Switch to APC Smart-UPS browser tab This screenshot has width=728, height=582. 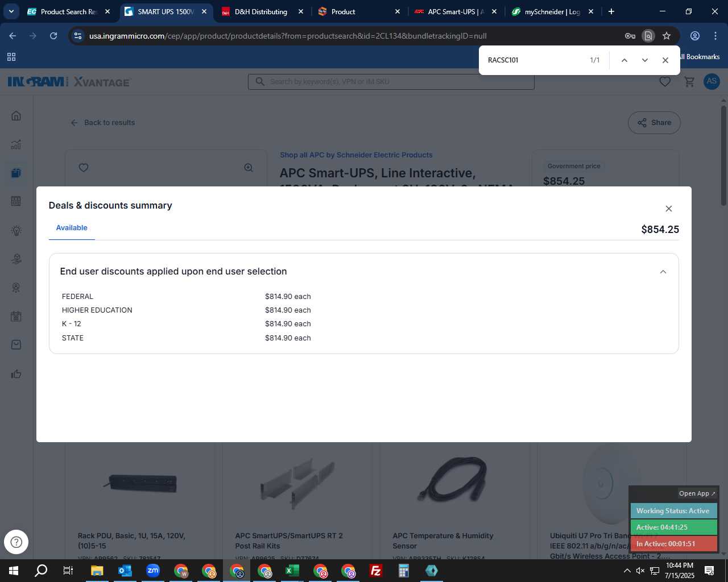455,11
